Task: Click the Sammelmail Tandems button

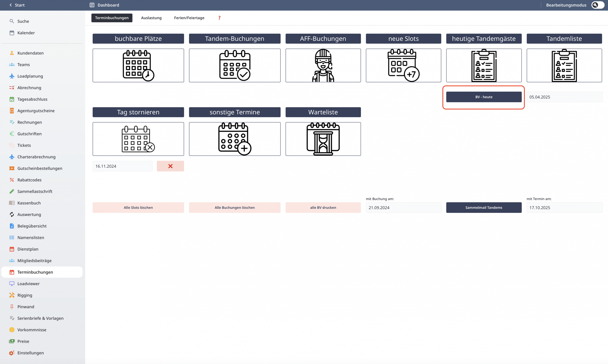Action: click(484, 208)
